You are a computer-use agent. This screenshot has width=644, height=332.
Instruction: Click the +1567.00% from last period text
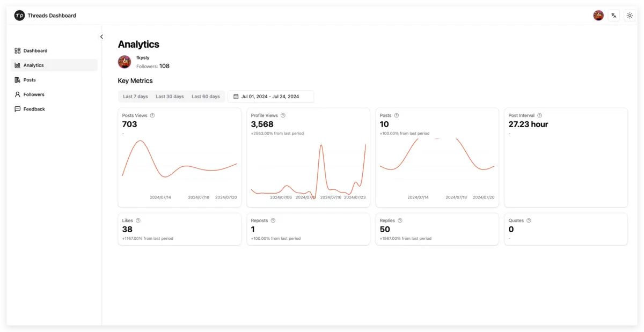406,238
